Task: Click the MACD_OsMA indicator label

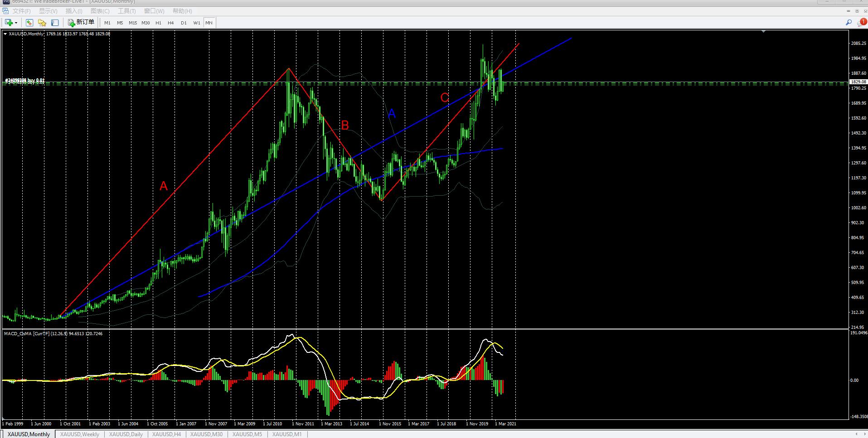Action: click(53, 334)
